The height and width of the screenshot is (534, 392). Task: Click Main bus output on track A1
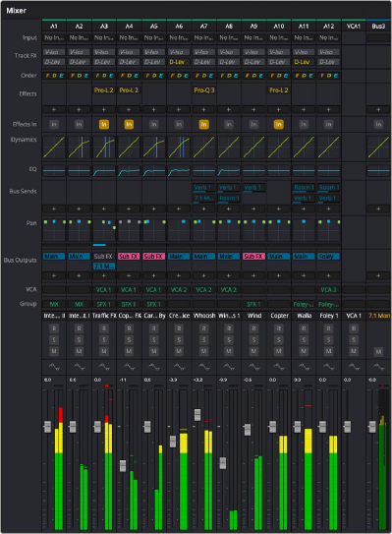point(54,256)
